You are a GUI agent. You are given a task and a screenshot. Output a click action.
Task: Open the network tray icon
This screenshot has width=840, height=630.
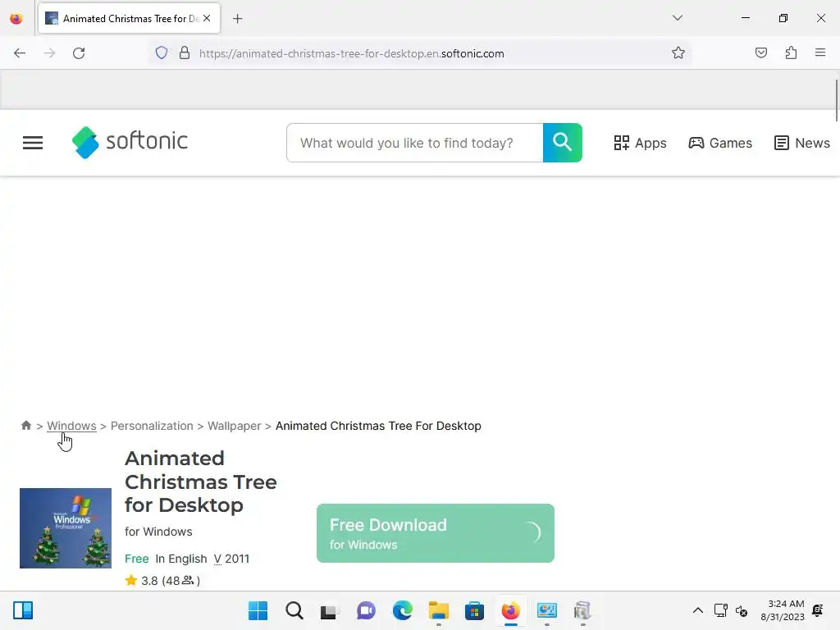pos(721,610)
